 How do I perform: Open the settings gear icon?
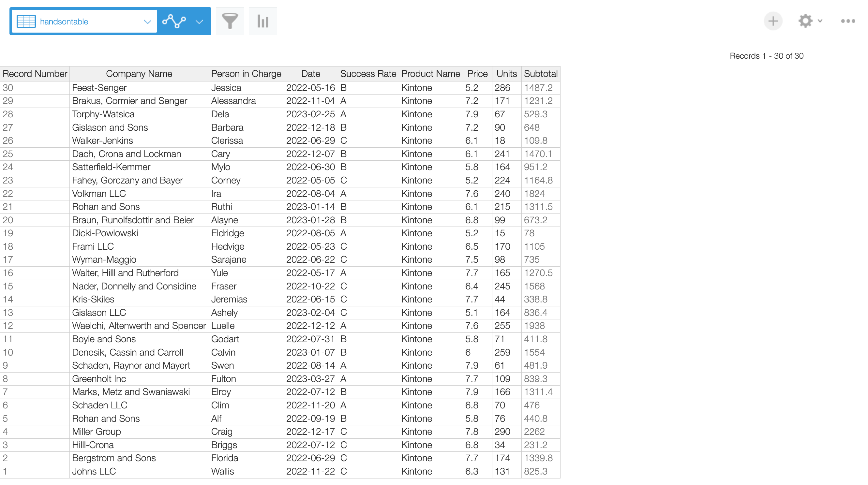(x=805, y=21)
